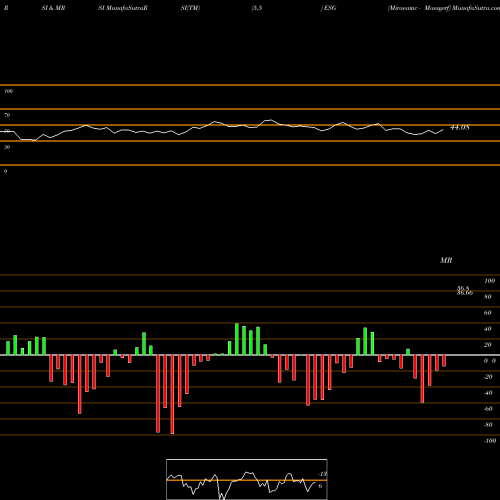Screen dimensions: 500x500
Task: Click the '-18' value in mini chart
Action: click(x=322, y=474)
